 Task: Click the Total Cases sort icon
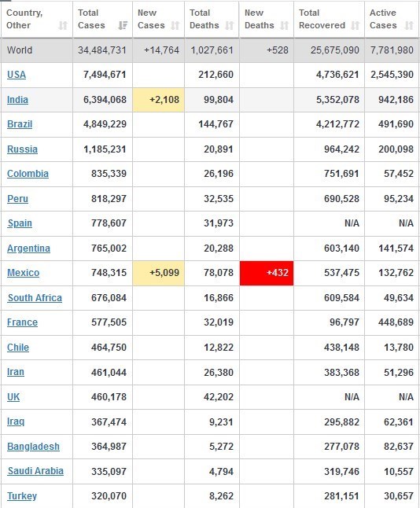click(x=123, y=25)
